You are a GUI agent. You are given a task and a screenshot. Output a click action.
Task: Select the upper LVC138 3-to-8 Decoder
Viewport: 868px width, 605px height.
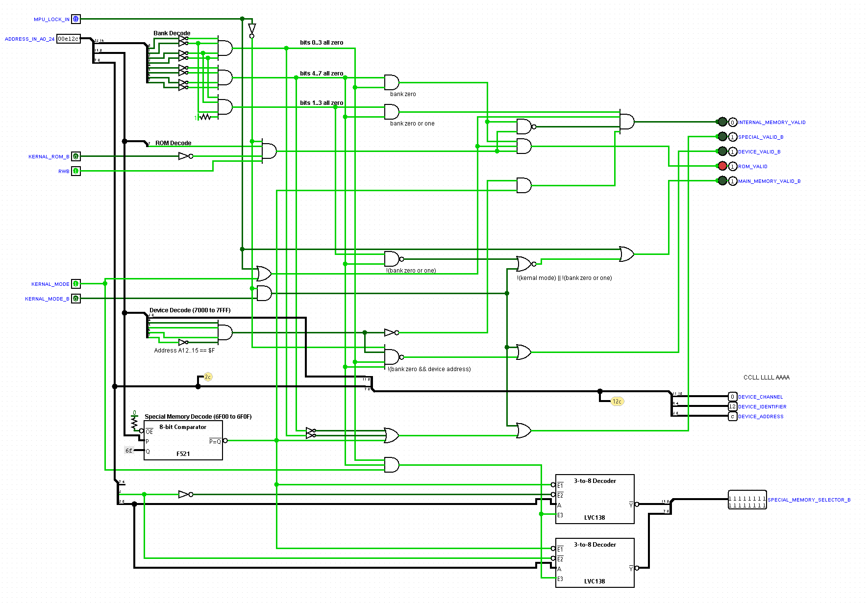595,499
